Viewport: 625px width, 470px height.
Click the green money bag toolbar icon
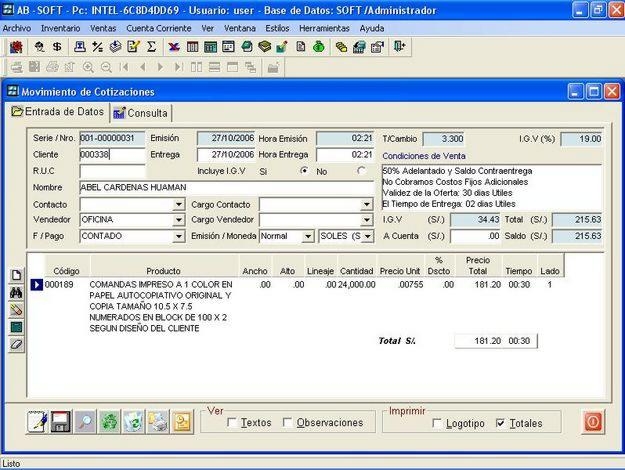(318, 47)
